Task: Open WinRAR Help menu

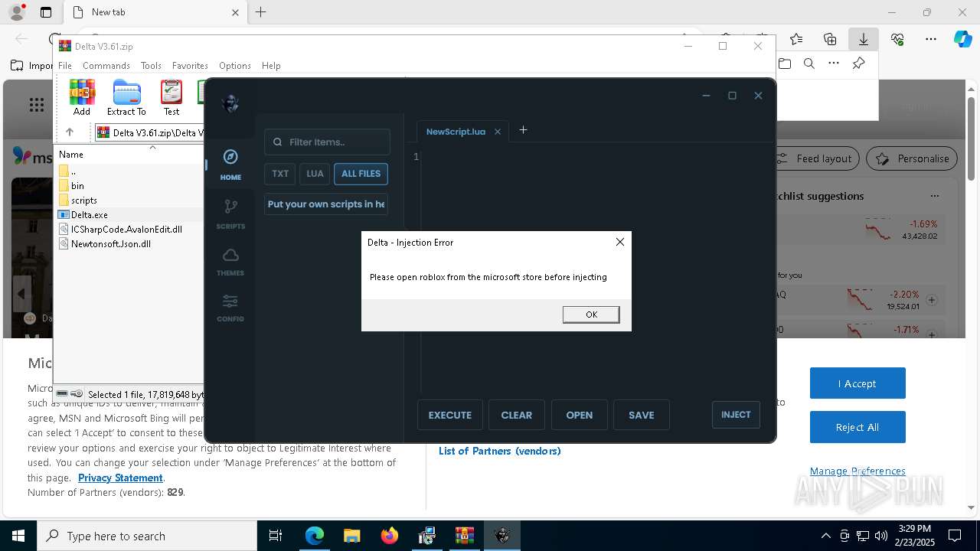Action: pyautogui.click(x=271, y=66)
